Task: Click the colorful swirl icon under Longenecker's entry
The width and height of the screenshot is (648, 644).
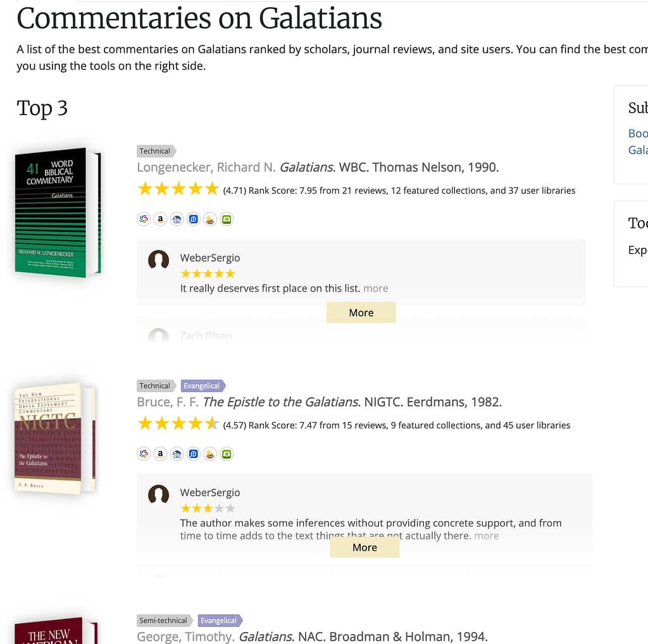Action: click(144, 220)
